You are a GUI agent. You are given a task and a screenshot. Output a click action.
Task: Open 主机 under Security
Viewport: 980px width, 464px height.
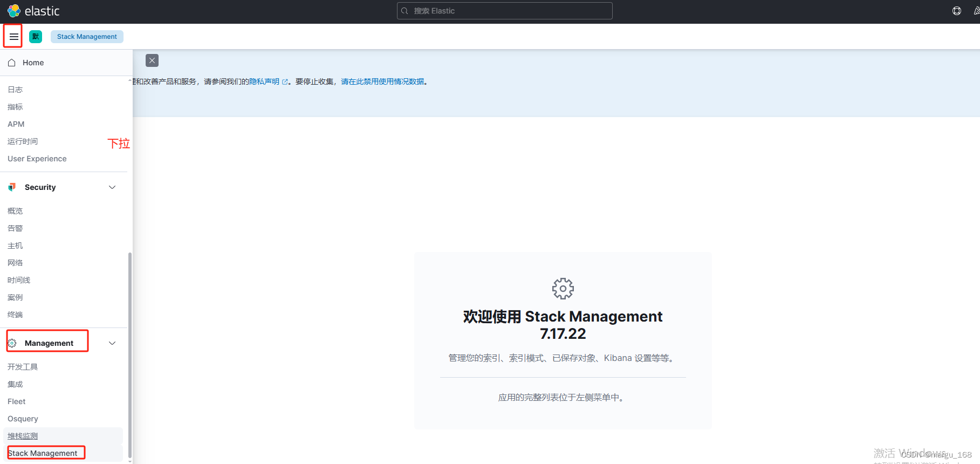[15, 245]
